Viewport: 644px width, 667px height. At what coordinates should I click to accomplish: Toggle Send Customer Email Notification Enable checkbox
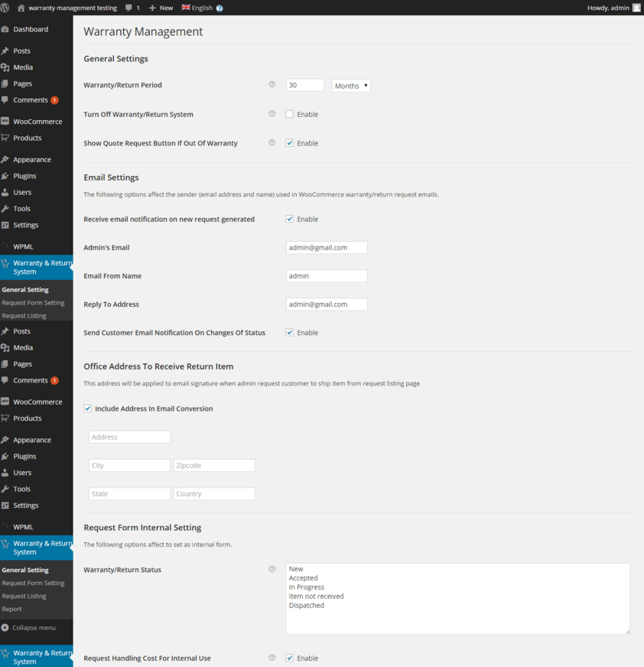(290, 333)
